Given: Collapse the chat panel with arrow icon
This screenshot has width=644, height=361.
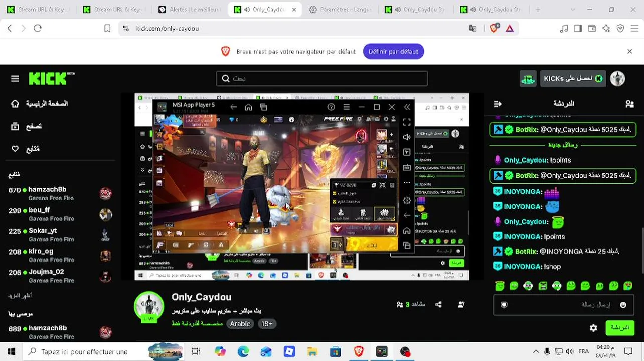Looking at the screenshot, I should pyautogui.click(x=498, y=104).
